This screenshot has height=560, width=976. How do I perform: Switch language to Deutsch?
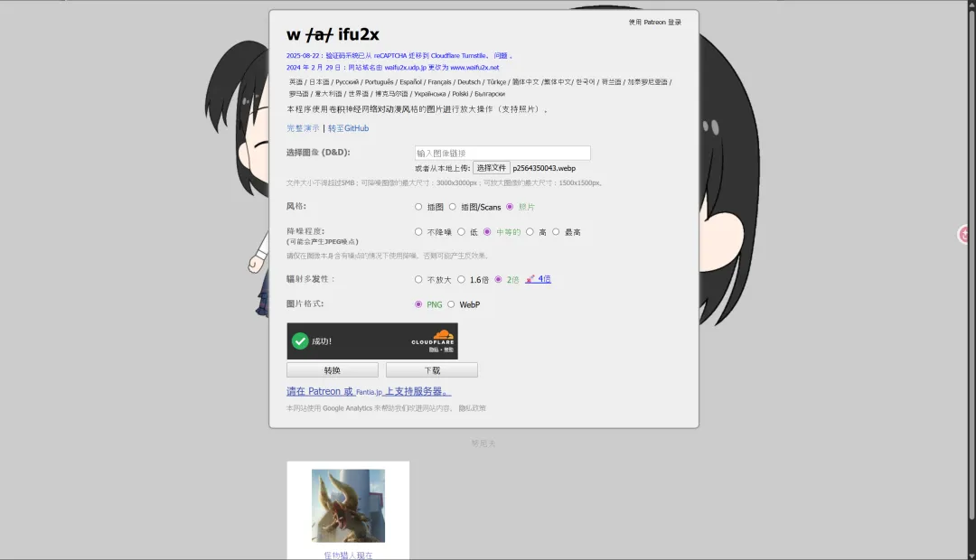[x=469, y=81]
